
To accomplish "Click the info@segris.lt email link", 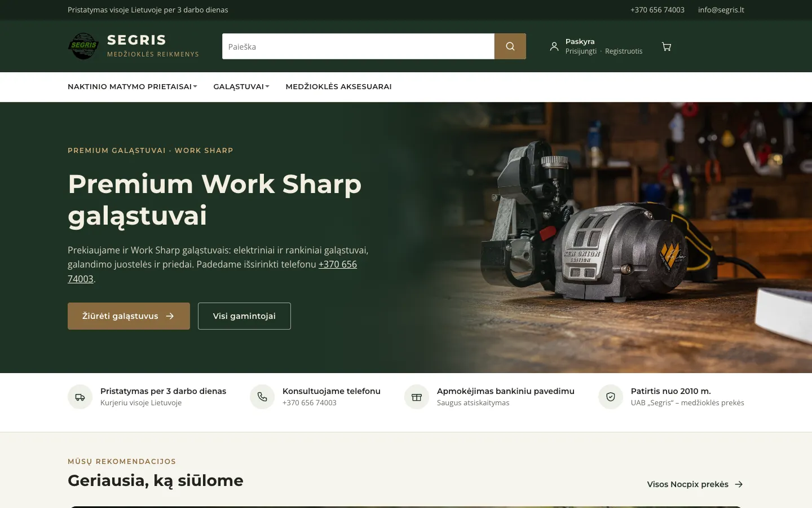I will 721,10.
